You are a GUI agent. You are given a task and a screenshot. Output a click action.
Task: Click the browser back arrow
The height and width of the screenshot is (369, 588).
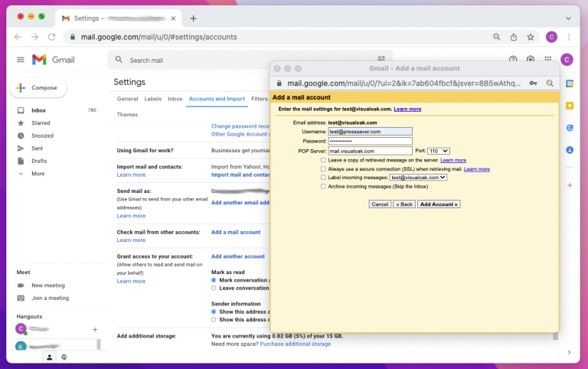click(18, 37)
